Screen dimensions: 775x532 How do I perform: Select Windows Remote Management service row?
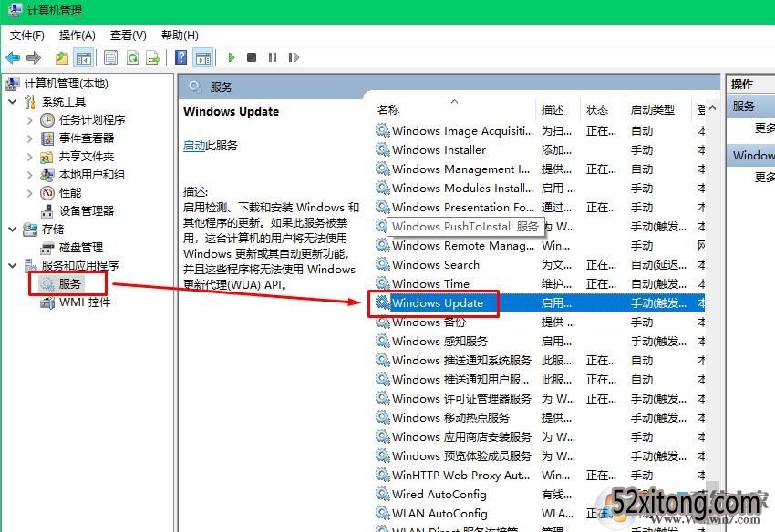pos(539,246)
